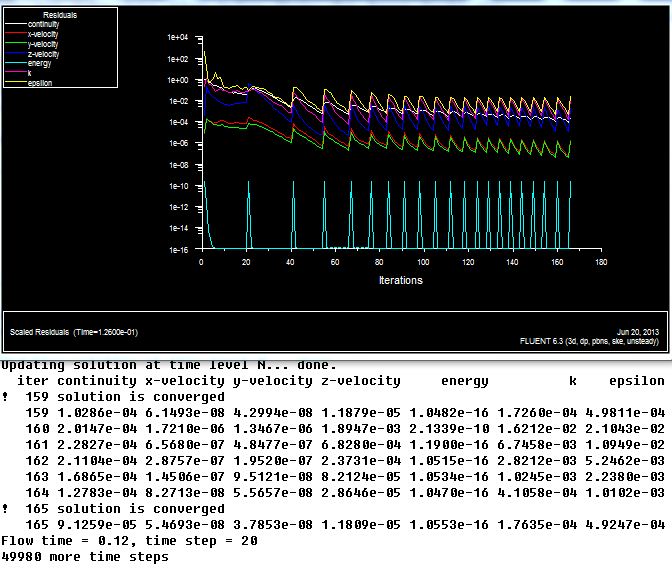The height and width of the screenshot is (581, 672).
Task: Click the 1e-16 y-axis tick label
Action: 177,250
